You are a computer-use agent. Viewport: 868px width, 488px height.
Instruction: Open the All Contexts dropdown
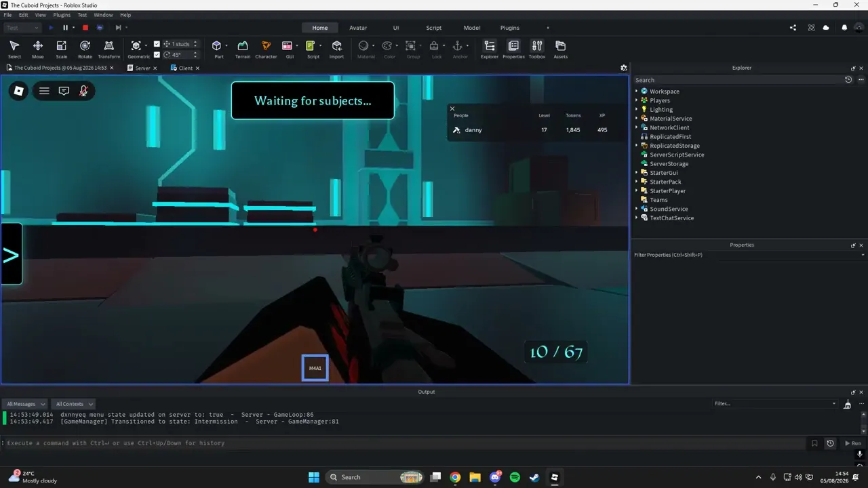point(74,404)
